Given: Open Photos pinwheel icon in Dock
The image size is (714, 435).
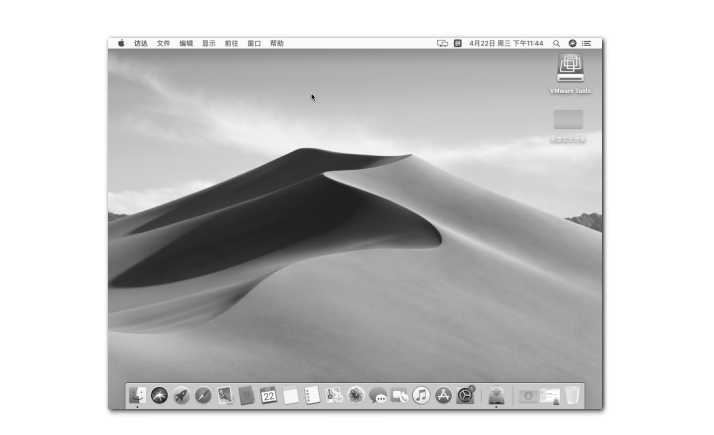Looking at the screenshot, I should pyautogui.click(x=356, y=395).
